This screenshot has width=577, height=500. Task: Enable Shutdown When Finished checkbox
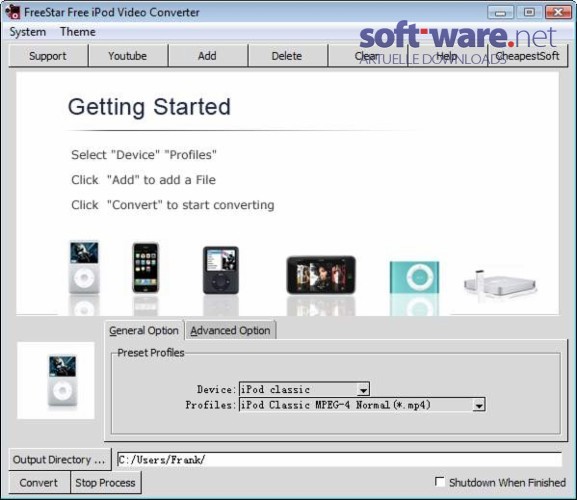click(439, 482)
